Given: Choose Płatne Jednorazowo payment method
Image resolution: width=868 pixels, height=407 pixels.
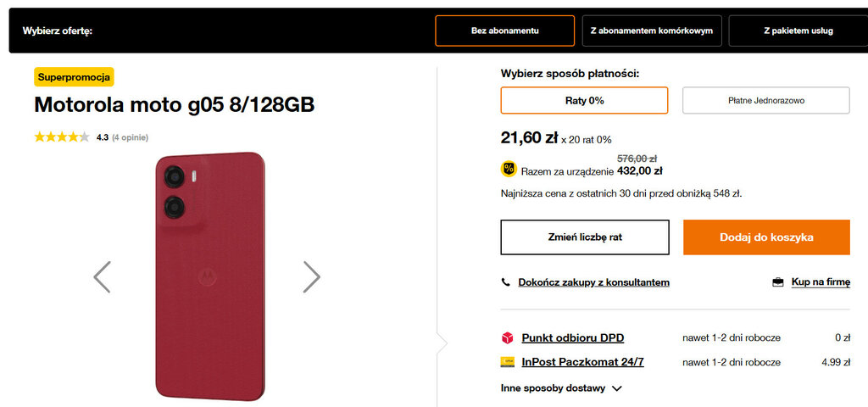Looking at the screenshot, I should [765, 100].
